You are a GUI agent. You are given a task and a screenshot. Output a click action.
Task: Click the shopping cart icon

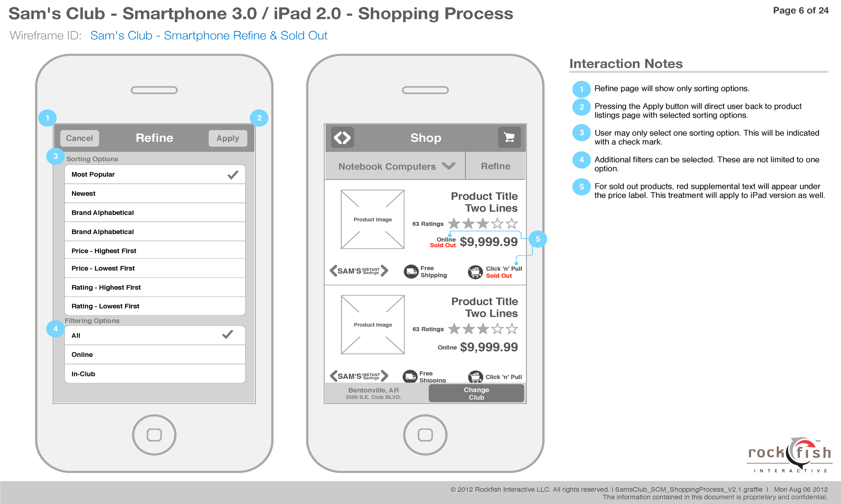coord(509,138)
